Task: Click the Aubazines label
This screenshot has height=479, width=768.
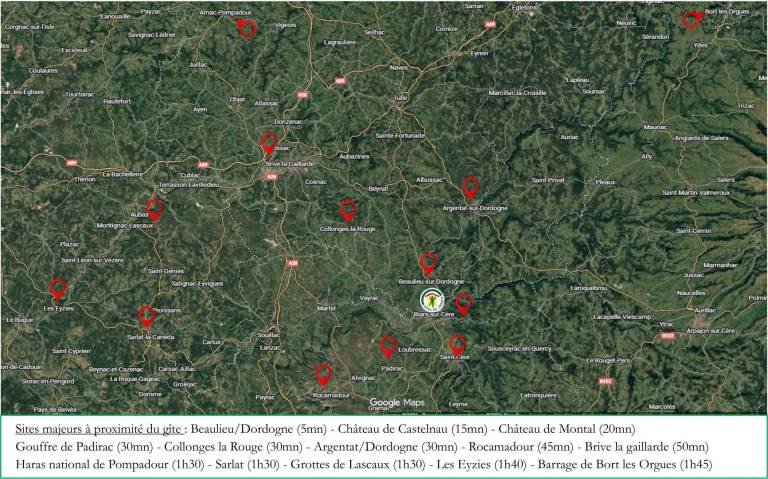Action: (355, 157)
